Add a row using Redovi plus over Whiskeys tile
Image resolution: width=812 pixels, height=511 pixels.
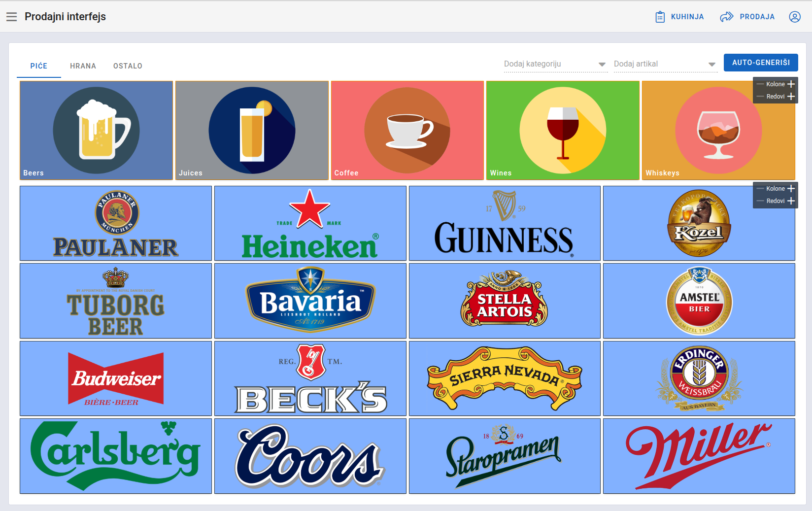click(x=791, y=97)
